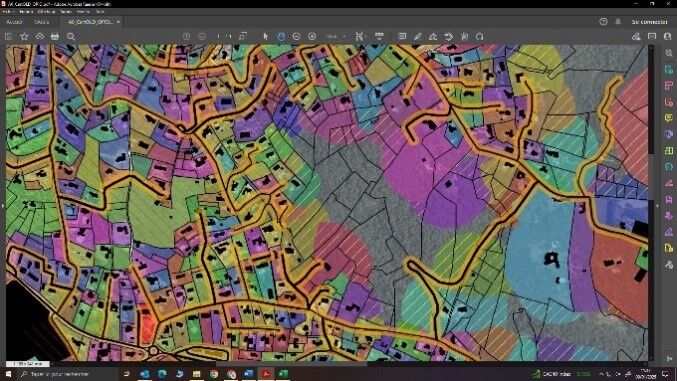This screenshot has height=381, width=677.
Task: Choose the arrow selection tool
Action: (266, 37)
